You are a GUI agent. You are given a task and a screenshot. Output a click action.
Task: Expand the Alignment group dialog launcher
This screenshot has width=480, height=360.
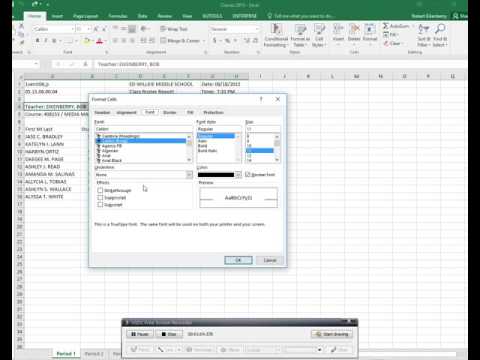(x=206, y=52)
